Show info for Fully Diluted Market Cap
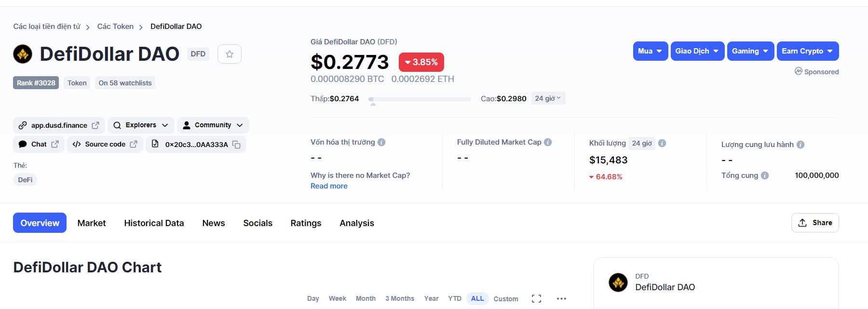Screen dimensions: 868x309 tap(548, 142)
